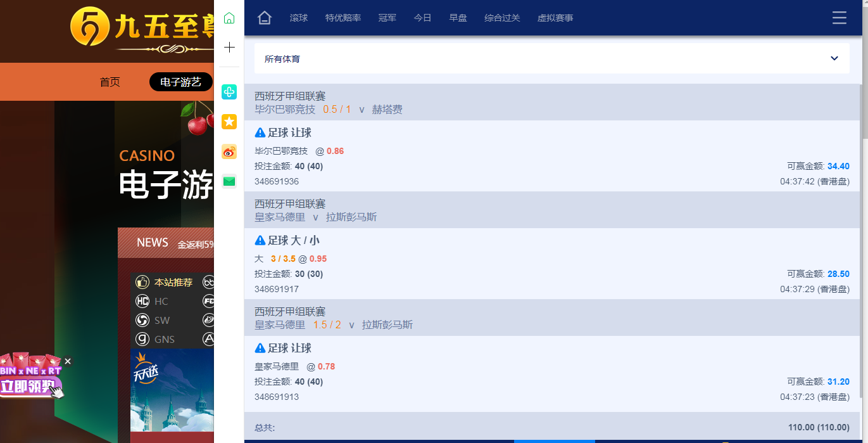This screenshot has width=868, height=443.
Task: Click the NEWS heading
Action: pos(153,242)
